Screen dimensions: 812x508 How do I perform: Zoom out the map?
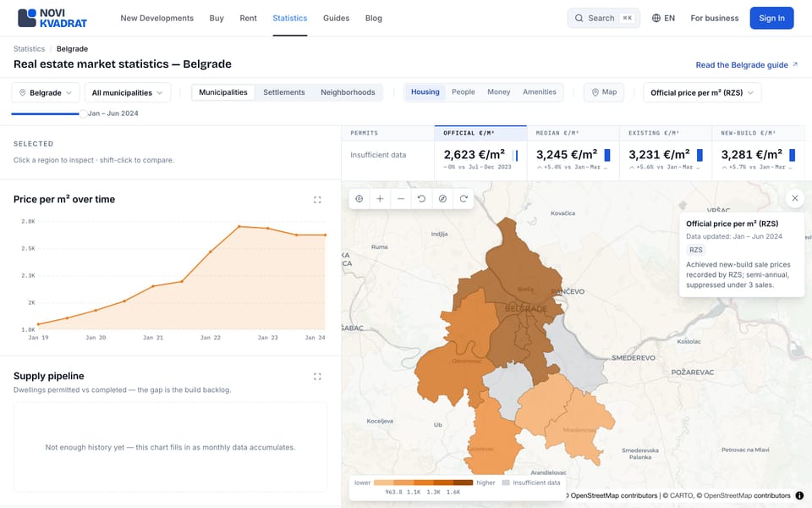pos(401,198)
